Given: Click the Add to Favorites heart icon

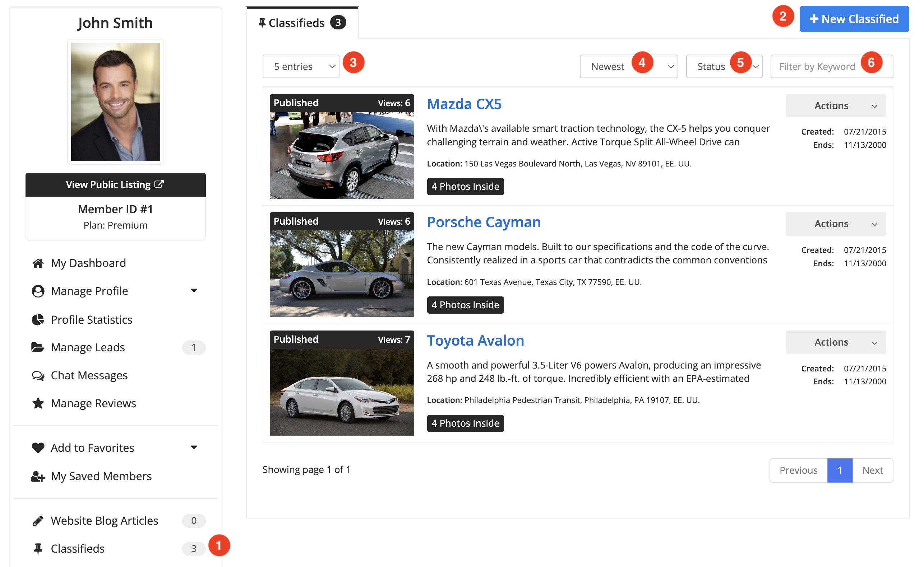Looking at the screenshot, I should coord(38,448).
